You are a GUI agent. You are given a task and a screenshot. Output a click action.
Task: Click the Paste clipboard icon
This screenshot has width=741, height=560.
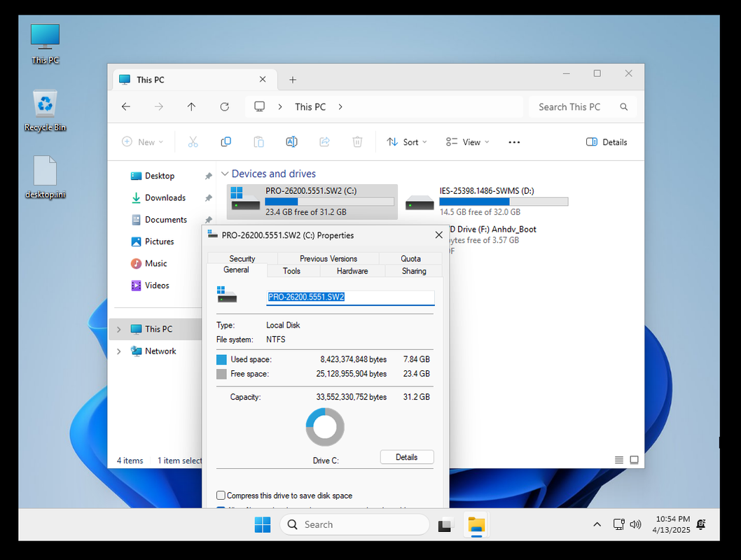pyautogui.click(x=258, y=141)
